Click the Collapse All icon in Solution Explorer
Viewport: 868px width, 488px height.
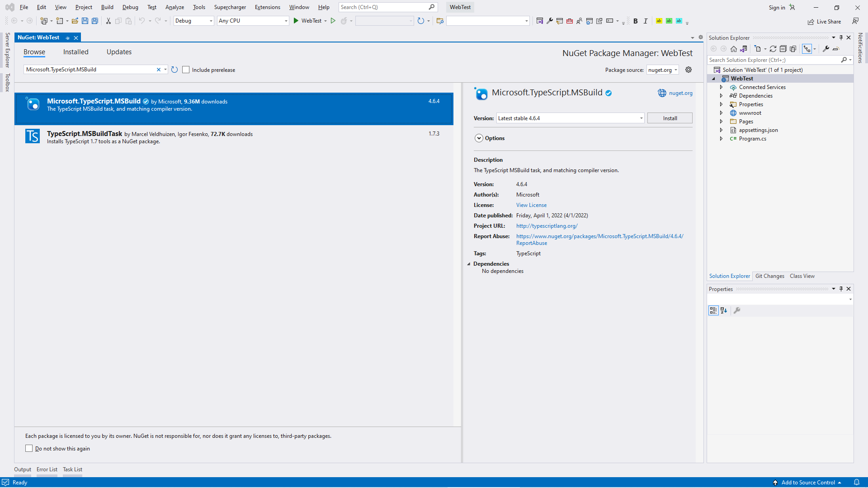(783, 49)
